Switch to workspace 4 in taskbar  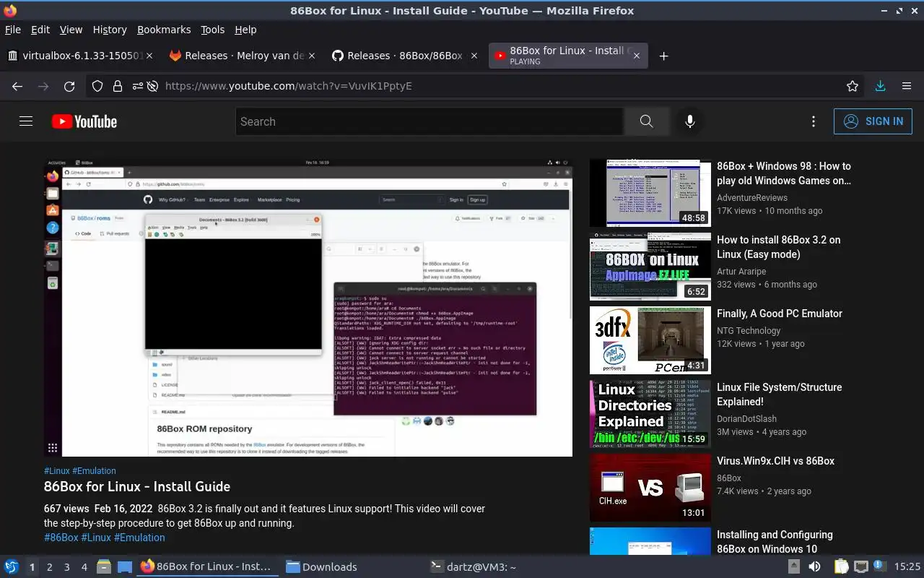pos(84,567)
